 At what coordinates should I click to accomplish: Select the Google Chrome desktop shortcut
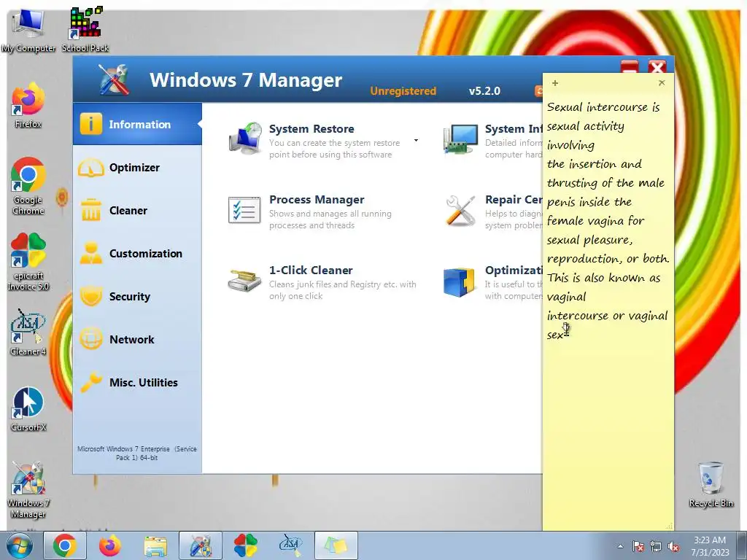pos(28,186)
